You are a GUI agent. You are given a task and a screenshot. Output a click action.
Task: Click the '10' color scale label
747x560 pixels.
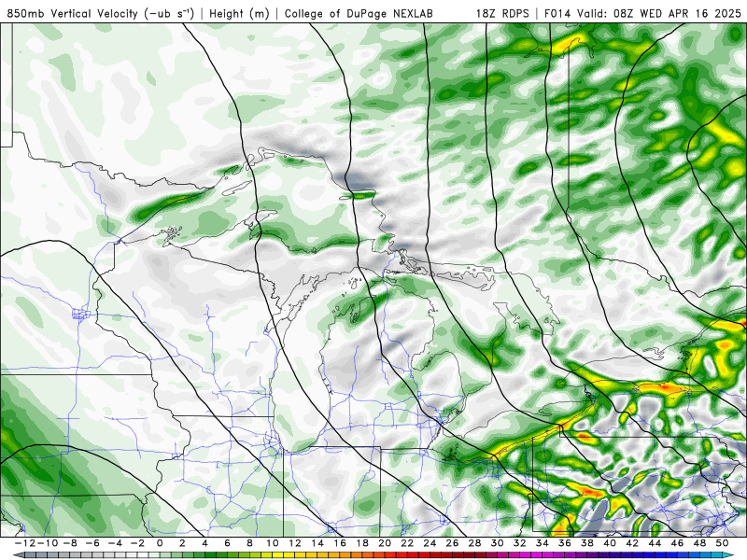point(272,543)
